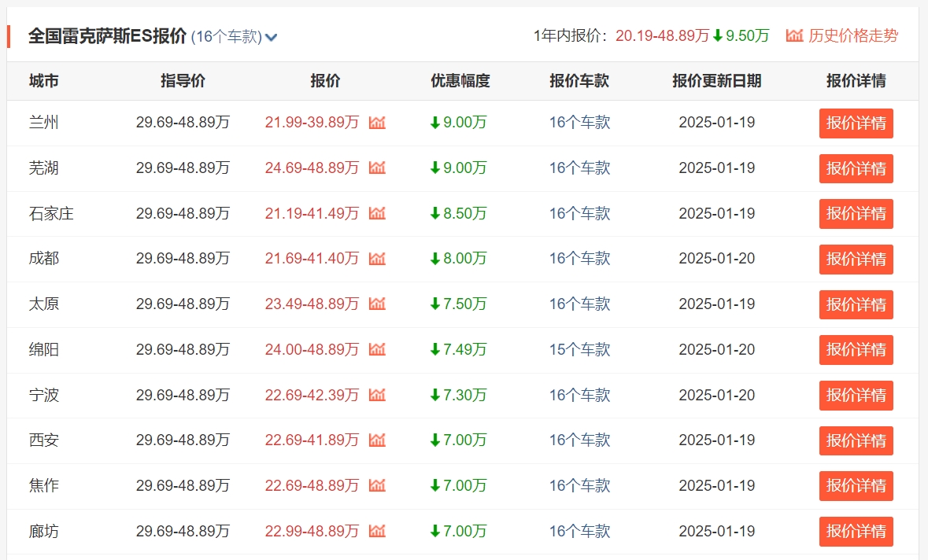The width and height of the screenshot is (928, 560).
Task: Open 16个车款 link in 西安 row
Action: (579, 440)
